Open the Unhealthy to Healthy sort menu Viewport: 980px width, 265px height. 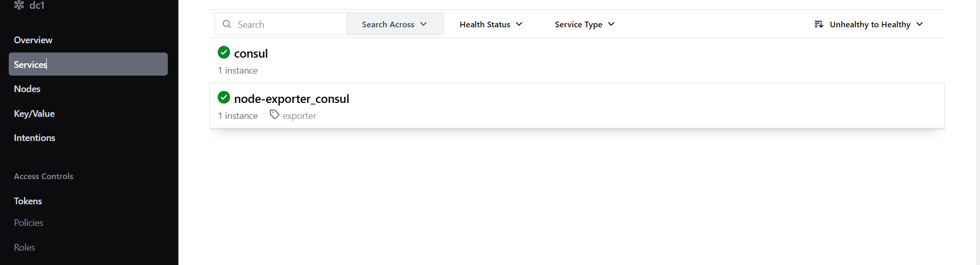click(x=869, y=24)
